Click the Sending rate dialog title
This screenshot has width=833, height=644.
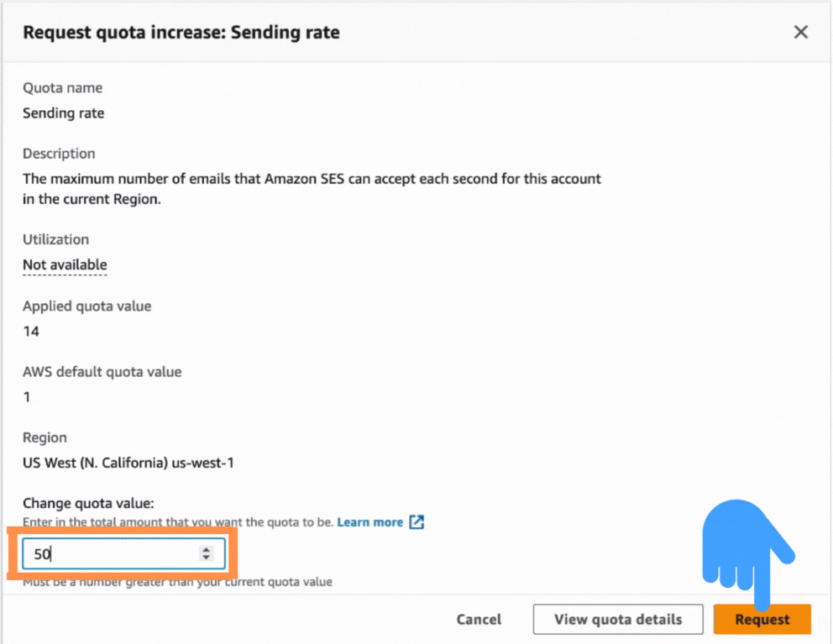(x=181, y=32)
